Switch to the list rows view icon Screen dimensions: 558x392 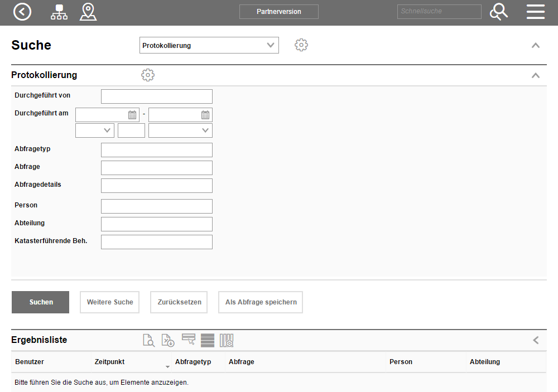tap(208, 340)
